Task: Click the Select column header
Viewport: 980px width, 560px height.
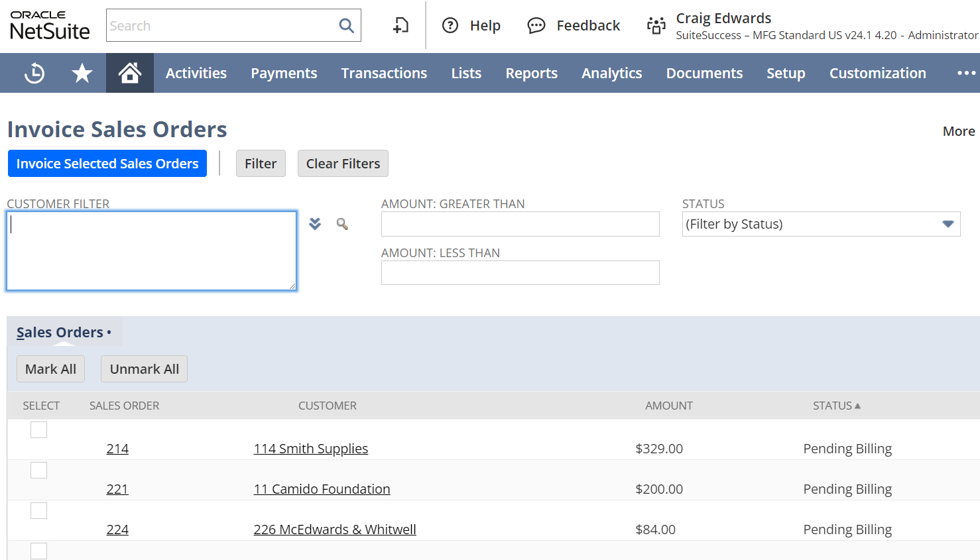Action: [41, 406]
